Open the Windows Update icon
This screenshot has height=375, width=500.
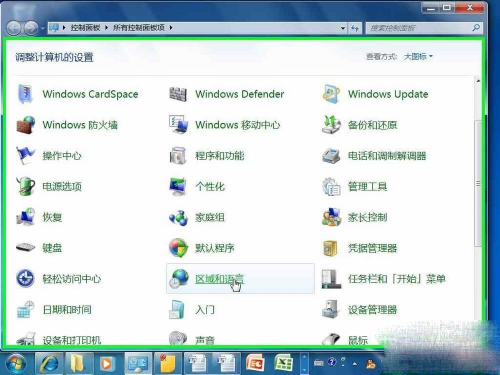[x=331, y=94]
